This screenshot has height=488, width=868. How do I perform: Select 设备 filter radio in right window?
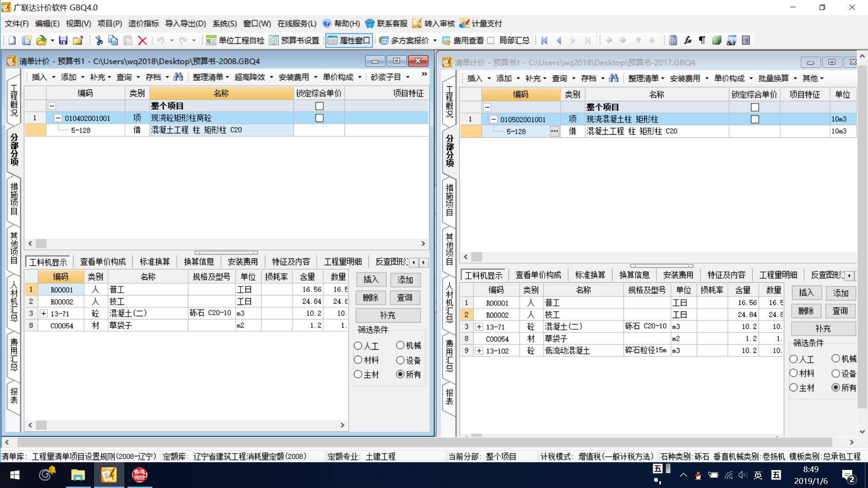click(x=835, y=373)
